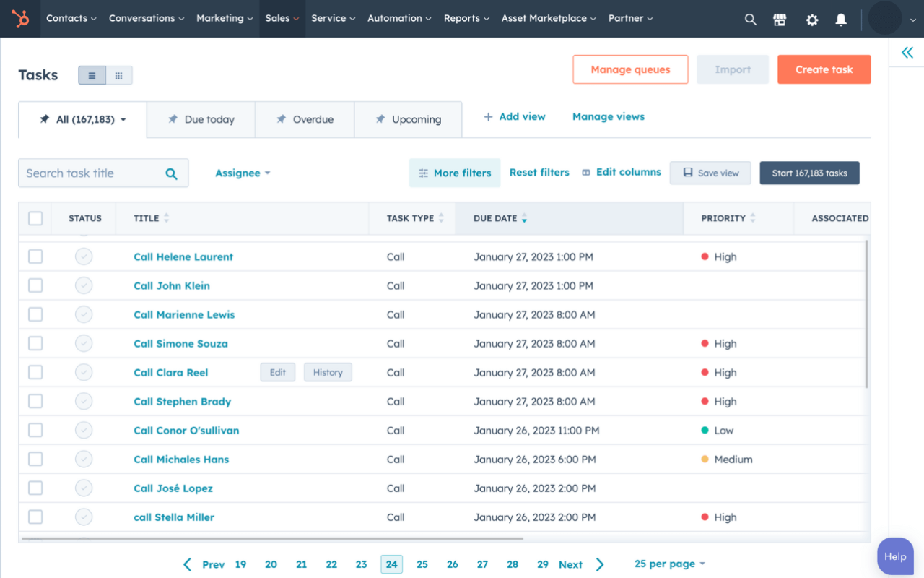This screenshot has height=578, width=924.
Task: Open the 25 per page dropdown
Action: point(668,564)
